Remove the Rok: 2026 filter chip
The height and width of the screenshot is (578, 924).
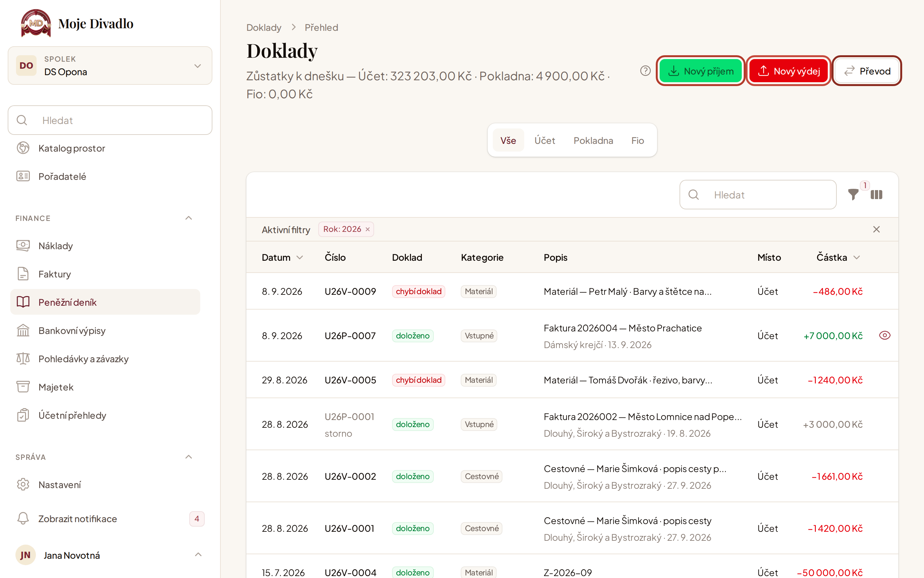point(367,229)
